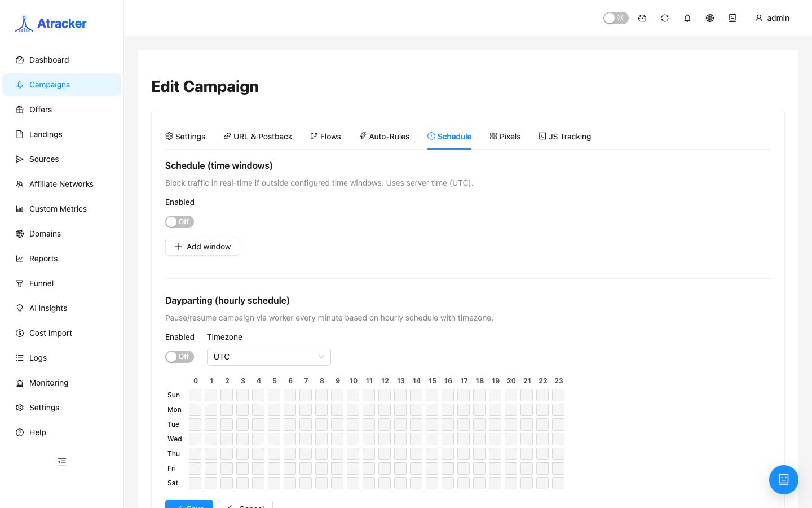Open the header docs book icon
Image resolution: width=812 pixels, height=508 pixels.
tap(732, 18)
